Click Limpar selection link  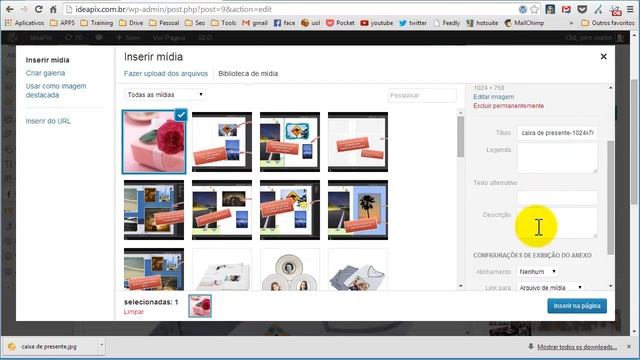tap(133, 312)
